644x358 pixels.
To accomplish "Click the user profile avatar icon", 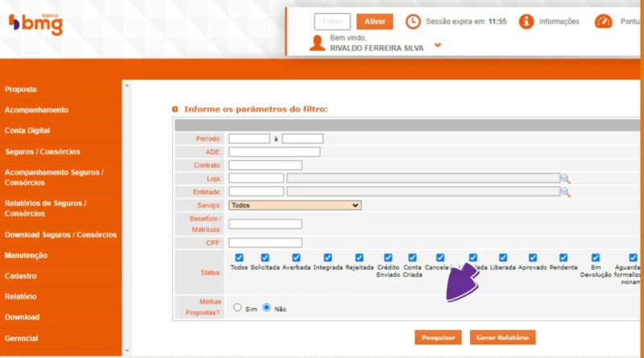I will [317, 43].
